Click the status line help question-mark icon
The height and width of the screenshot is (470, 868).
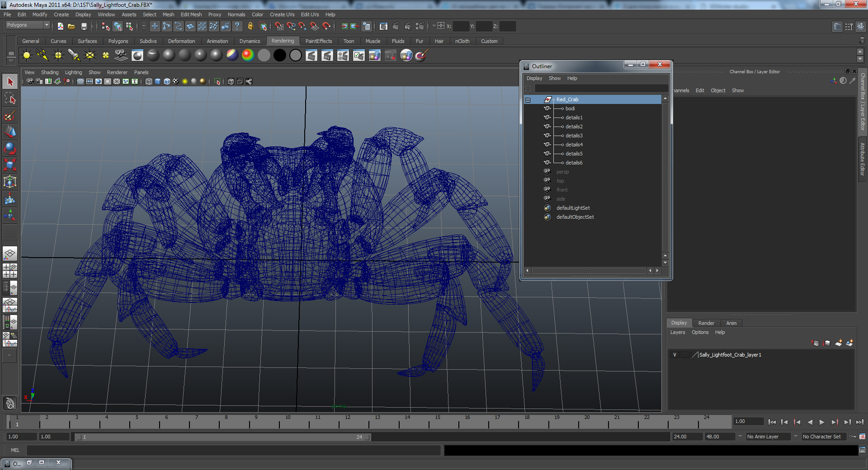(237, 26)
